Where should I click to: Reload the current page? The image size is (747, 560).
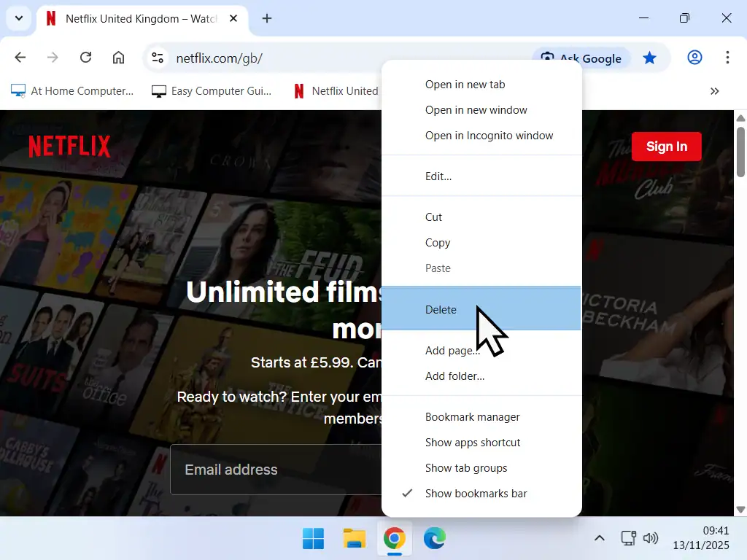(85, 57)
